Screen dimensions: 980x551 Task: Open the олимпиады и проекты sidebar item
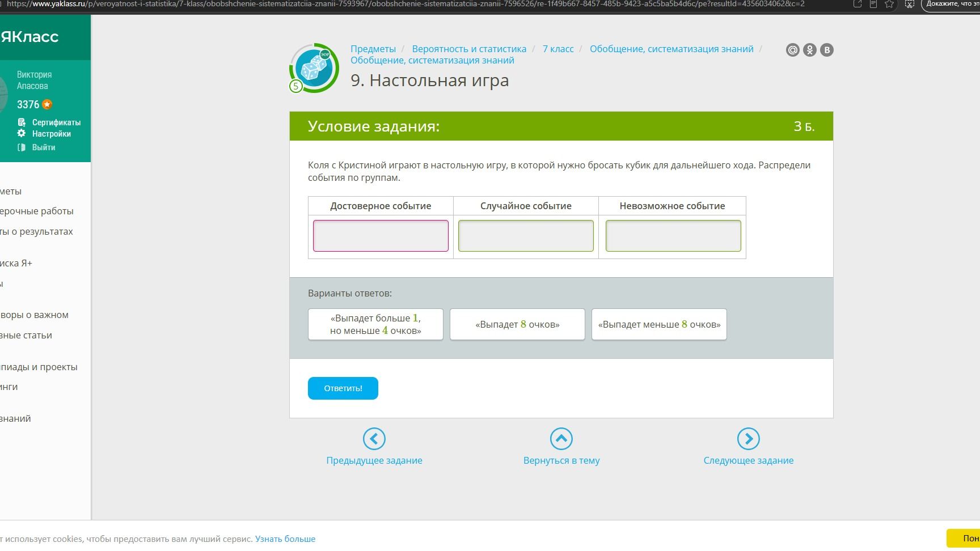click(39, 367)
